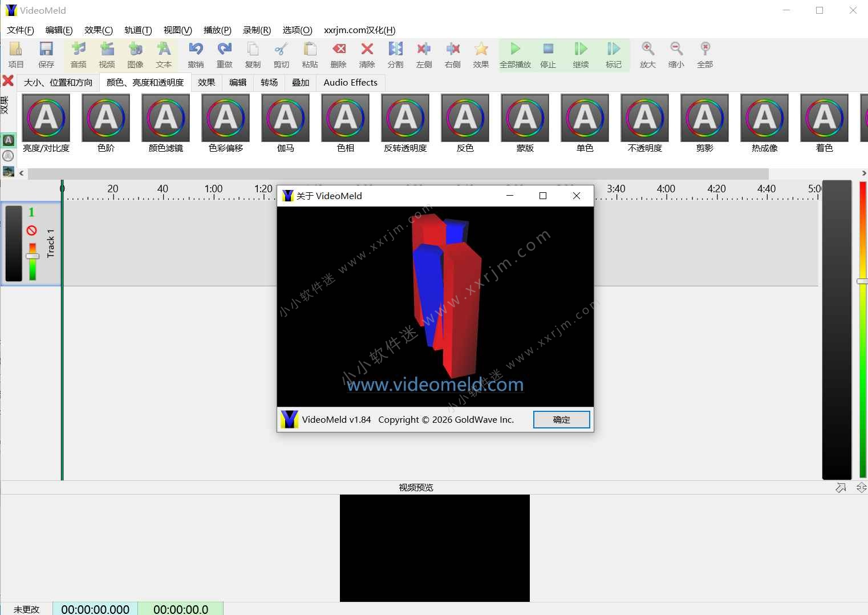868x615 pixels.
Task: Click the 继续 (Continue) playback button
Action: [581, 55]
